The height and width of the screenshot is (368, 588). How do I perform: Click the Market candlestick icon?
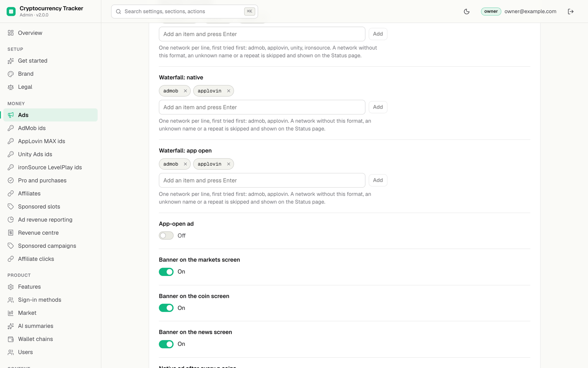pos(11,313)
